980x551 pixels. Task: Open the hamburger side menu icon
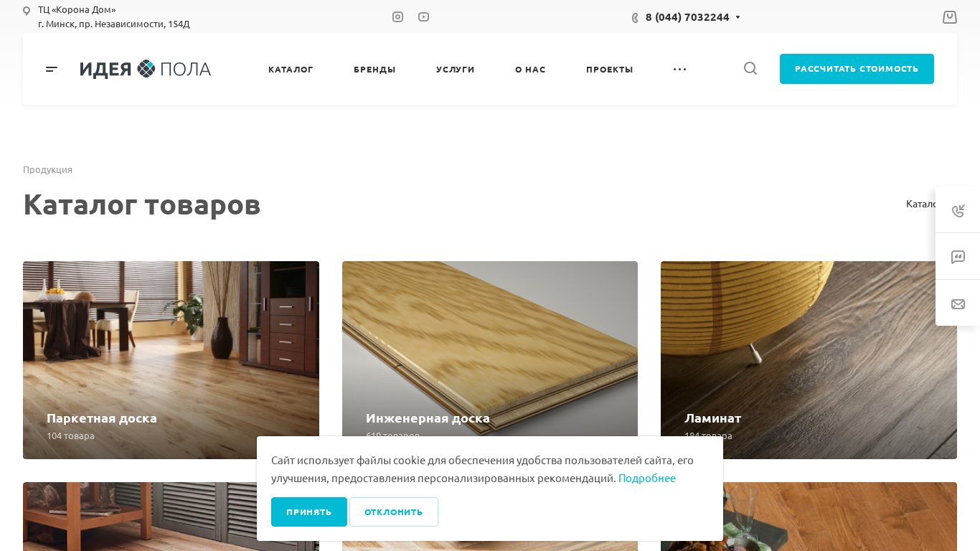click(52, 69)
